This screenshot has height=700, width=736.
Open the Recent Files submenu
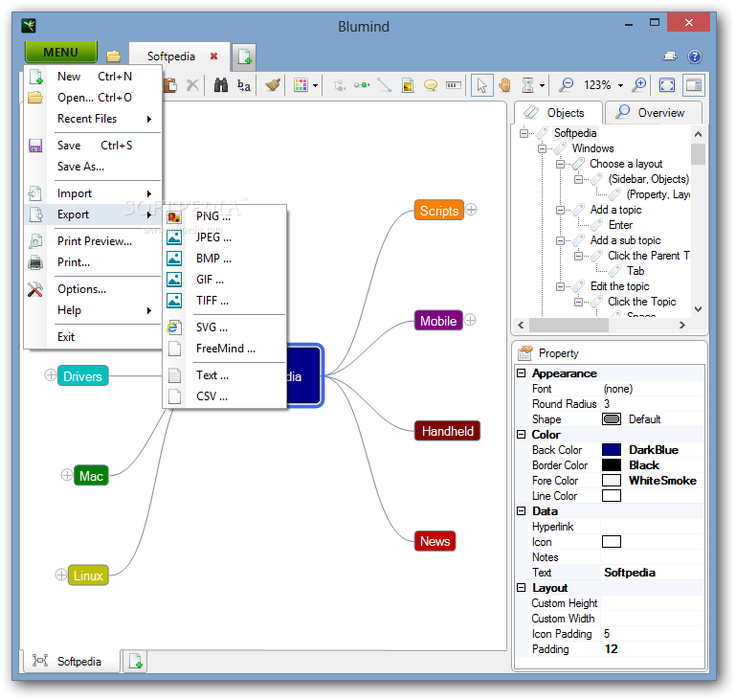[94, 119]
